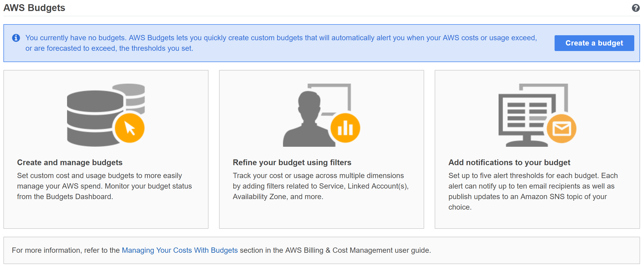Select the 'Add notifications to your budget' heading
The width and height of the screenshot is (644, 268).
509,163
